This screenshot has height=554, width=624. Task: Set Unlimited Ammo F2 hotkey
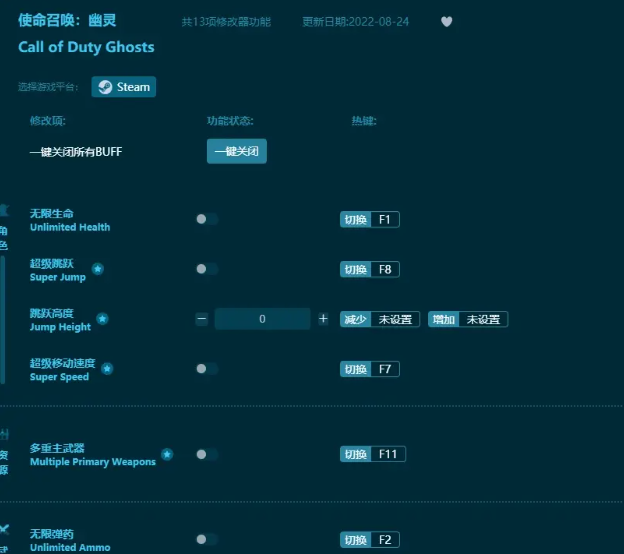tap(370, 540)
